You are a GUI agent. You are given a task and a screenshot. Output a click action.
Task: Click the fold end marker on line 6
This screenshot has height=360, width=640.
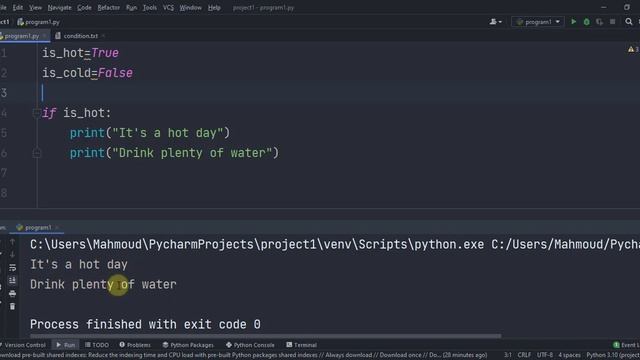click(x=36, y=153)
